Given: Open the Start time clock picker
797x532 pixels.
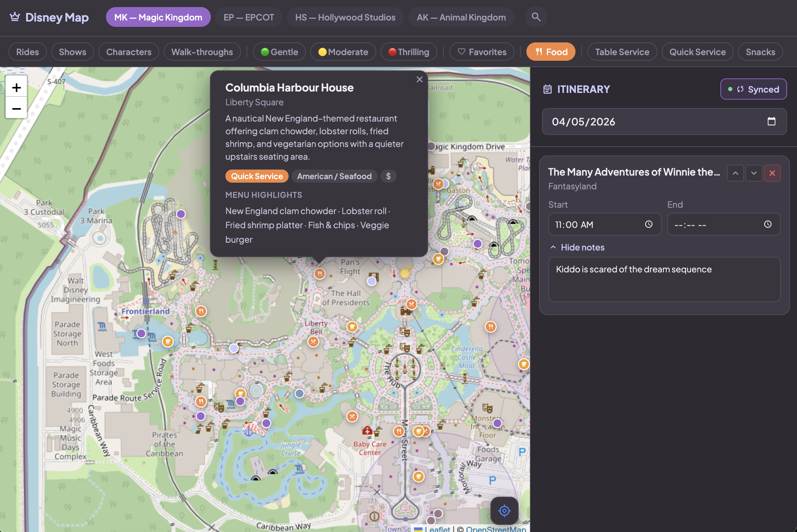Looking at the screenshot, I should (x=649, y=224).
